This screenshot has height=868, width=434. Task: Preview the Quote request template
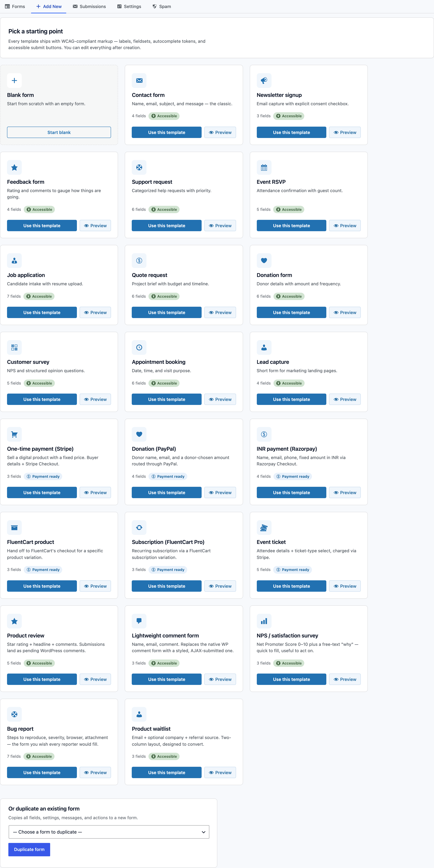point(220,312)
